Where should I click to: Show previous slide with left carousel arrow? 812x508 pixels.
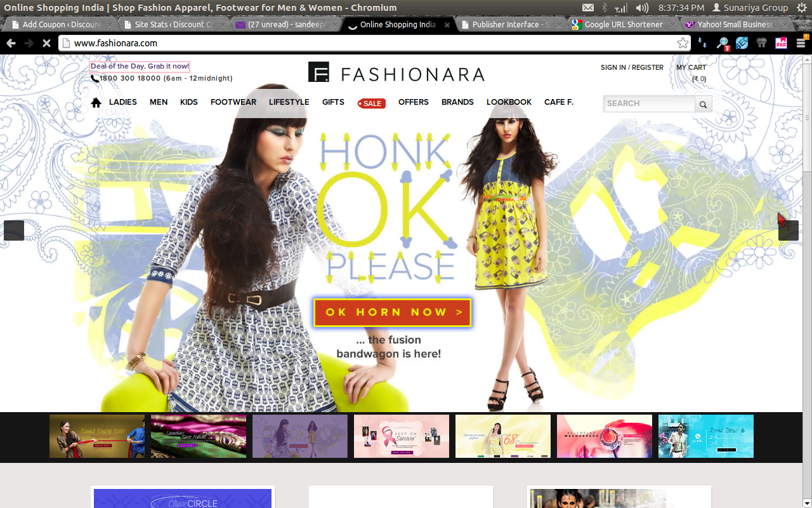pos(14,231)
